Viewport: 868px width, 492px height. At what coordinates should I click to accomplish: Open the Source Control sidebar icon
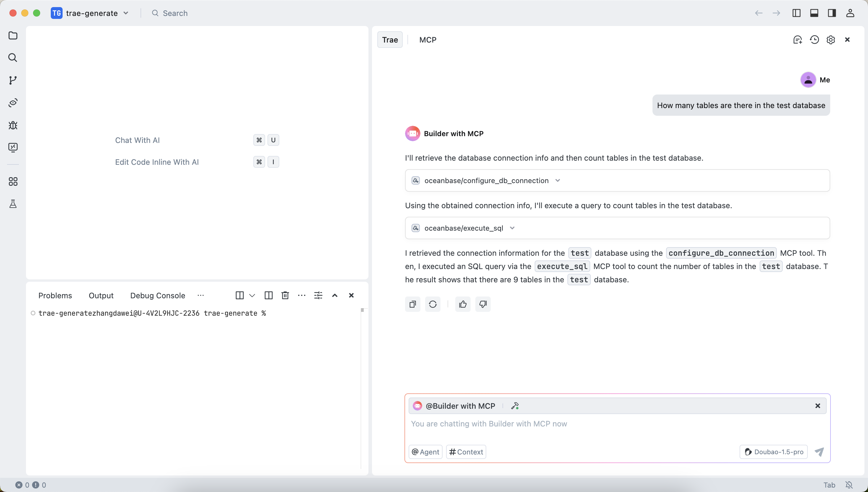point(13,80)
